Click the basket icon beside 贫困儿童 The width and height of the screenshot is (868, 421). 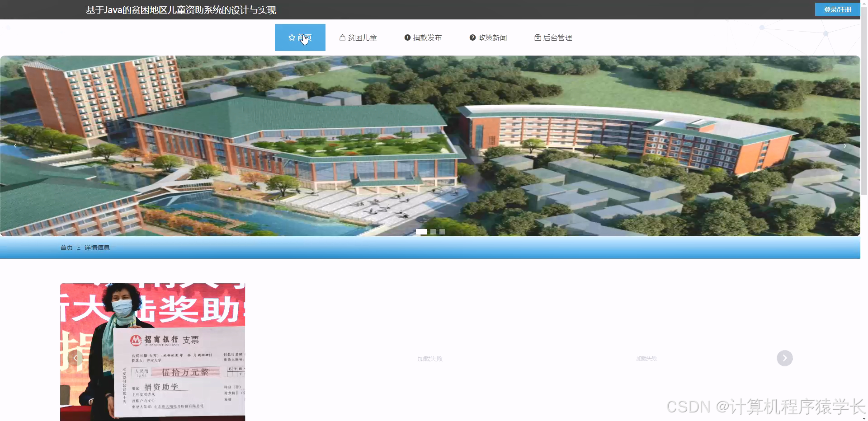click(341, 37)
